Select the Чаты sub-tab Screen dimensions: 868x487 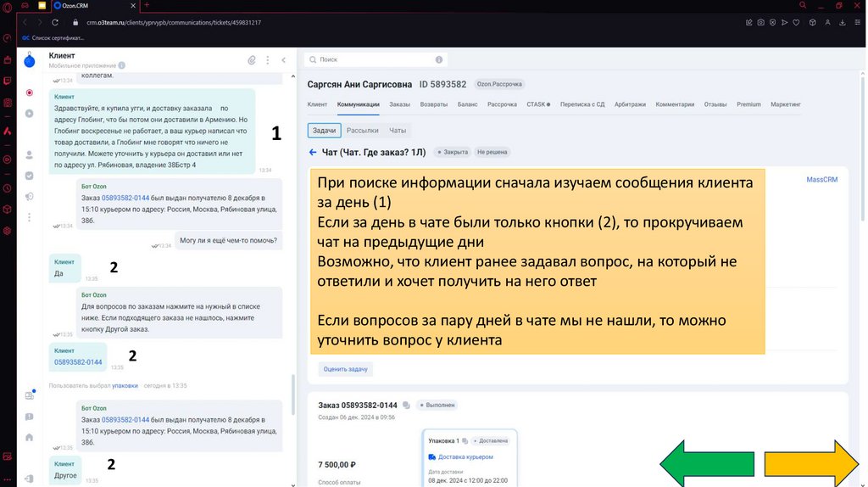click(398, 131)
